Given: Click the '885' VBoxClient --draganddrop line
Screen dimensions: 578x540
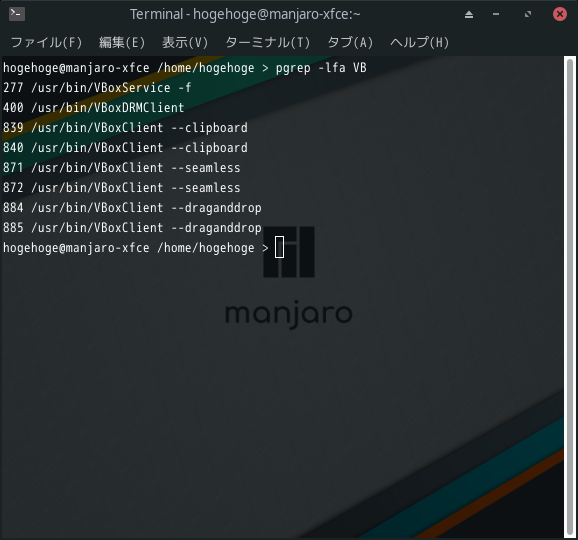Looking at the screenshot, I should pos(132,228).
